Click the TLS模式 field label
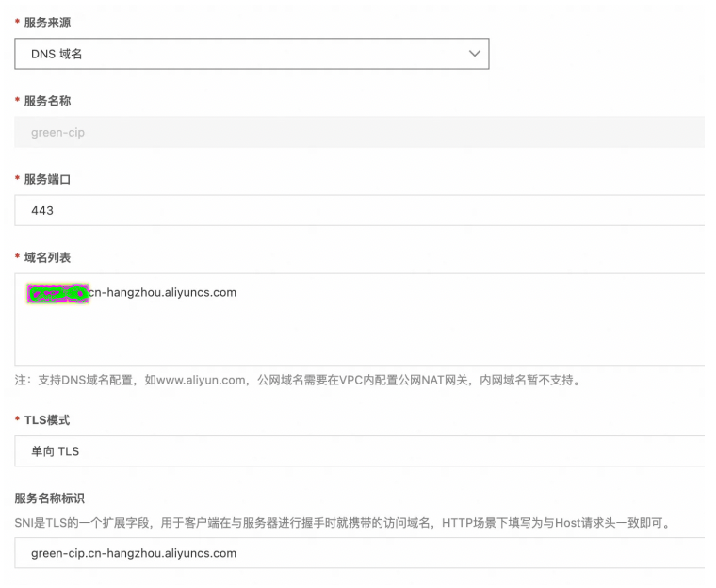 click(47, 420)
